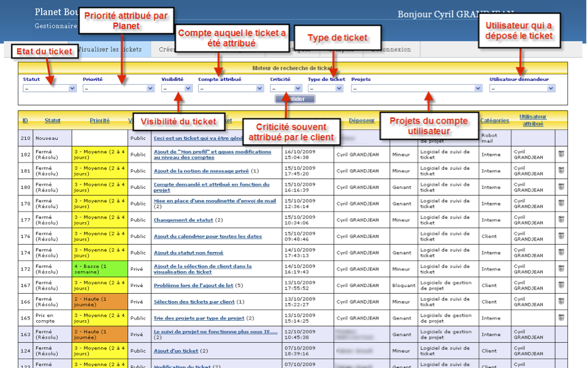The image size is (588, 368).
Task: Open 'Sélection des tickets par client' ticket
Action: coord(194,302)
